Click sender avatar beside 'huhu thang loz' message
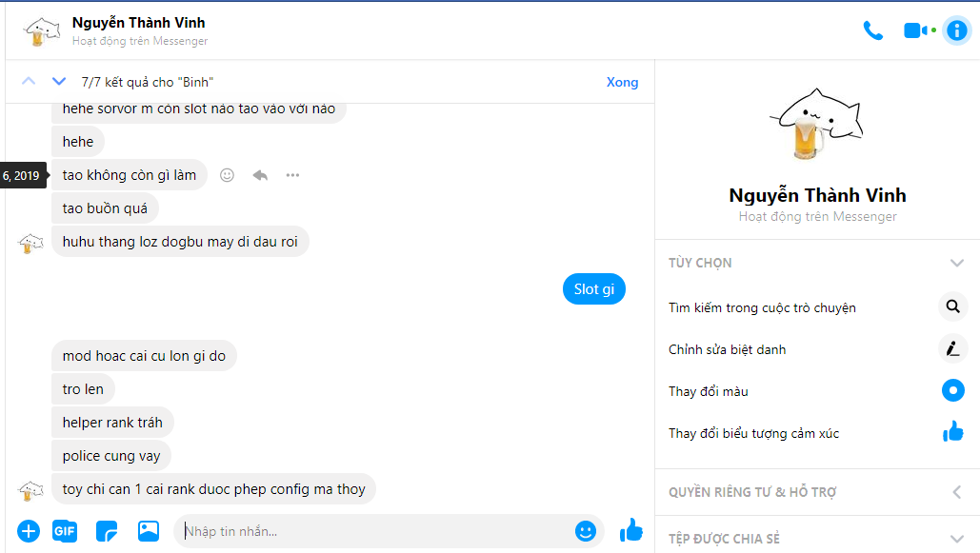Viewport: 980px width, 553px height. tap(30, 243)
